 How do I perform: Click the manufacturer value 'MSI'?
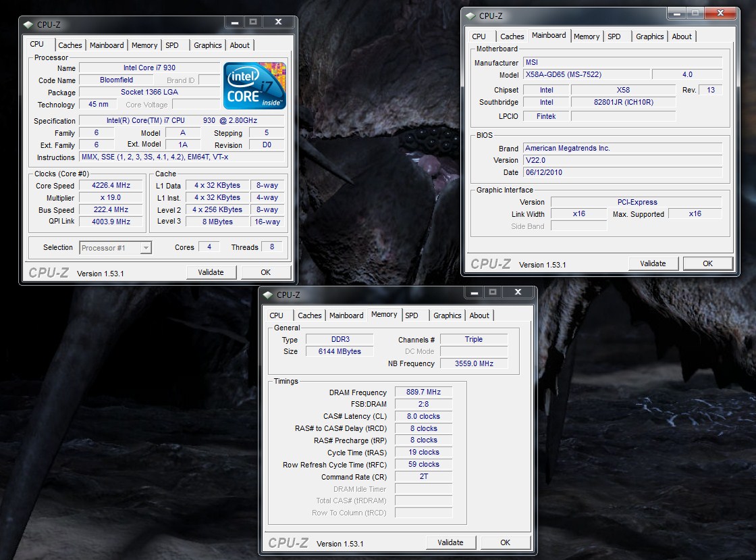click(x=622, y=62)
